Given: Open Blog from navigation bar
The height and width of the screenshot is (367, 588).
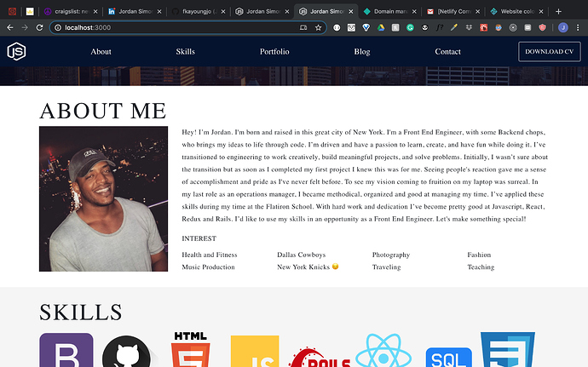Looking at the screenshot, I should (362, 52).
